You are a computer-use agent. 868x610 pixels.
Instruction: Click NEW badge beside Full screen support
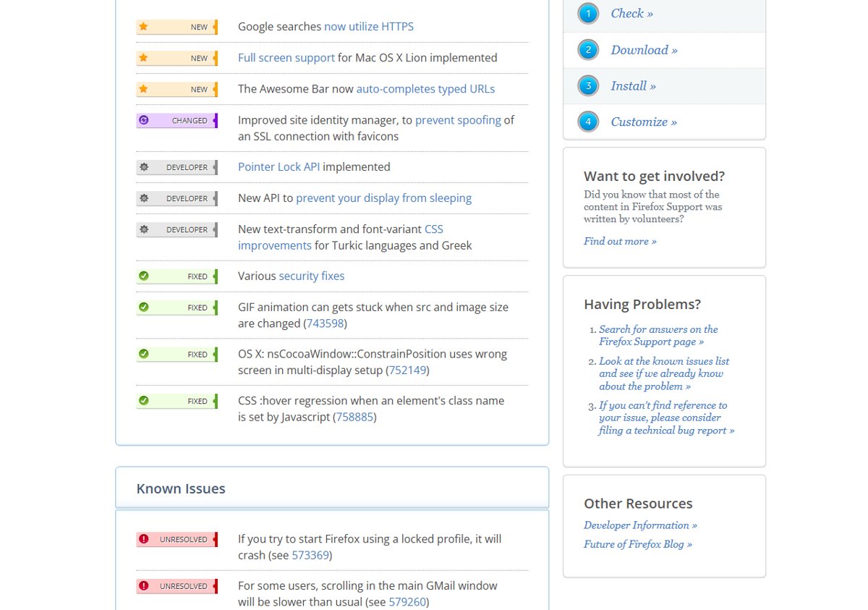[176, 58]
